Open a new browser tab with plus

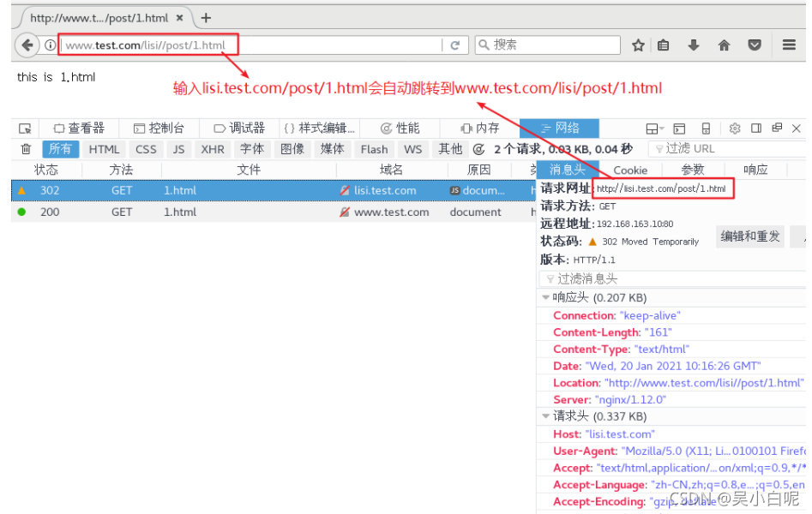(206, 18)
